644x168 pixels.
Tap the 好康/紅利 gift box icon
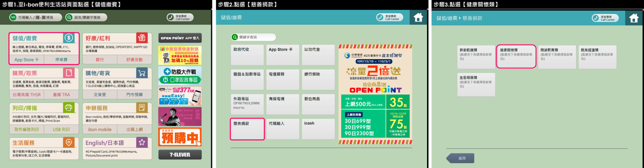coord(142,38)
